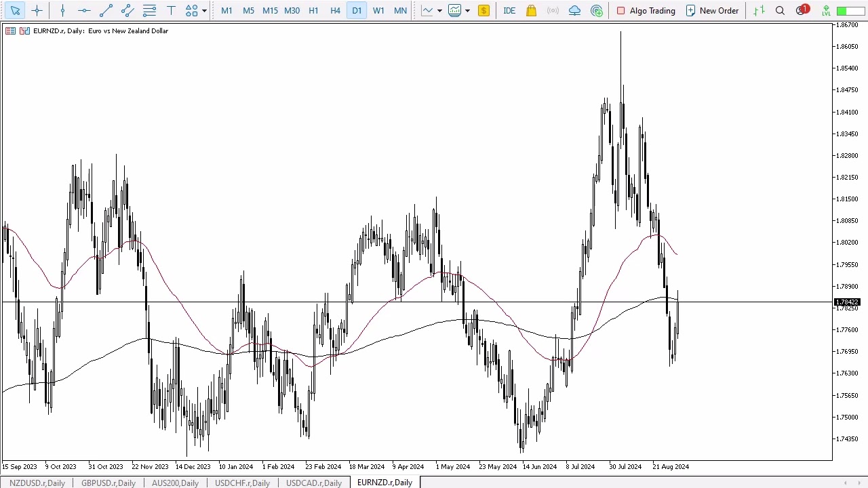Viewport: 868px width, 488px height.
Task: Click the 15 Sep 2023 date label
Action: point(20,466)
